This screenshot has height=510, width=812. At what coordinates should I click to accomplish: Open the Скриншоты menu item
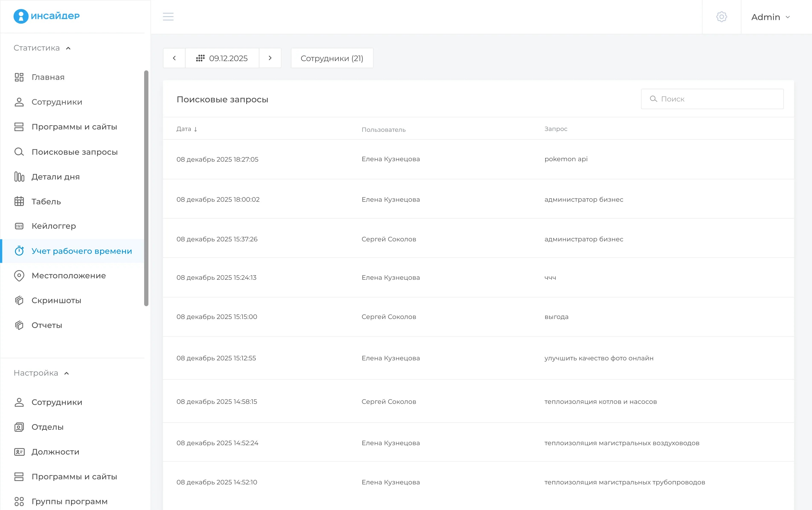pos(56,300)
